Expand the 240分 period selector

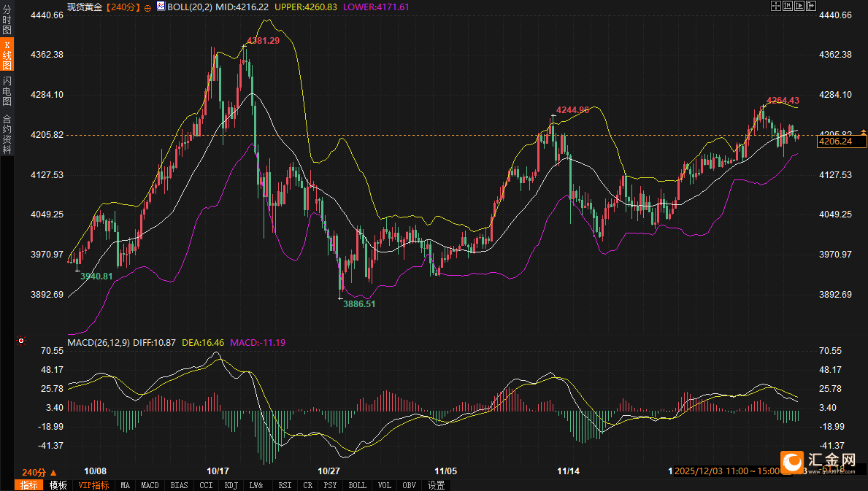39,472
